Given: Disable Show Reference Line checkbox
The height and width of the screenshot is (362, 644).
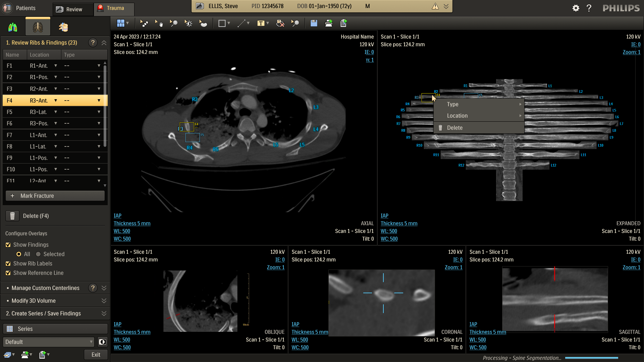Looking at the screenshot, I should (8, 273).
